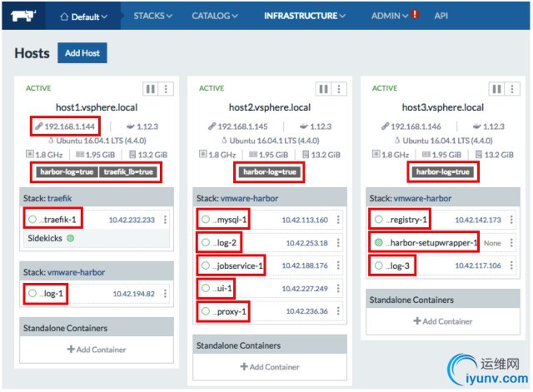Screen dimensions: 533x392
Task: Add Container on host2.vsphere.local
Action: point(270,367)
